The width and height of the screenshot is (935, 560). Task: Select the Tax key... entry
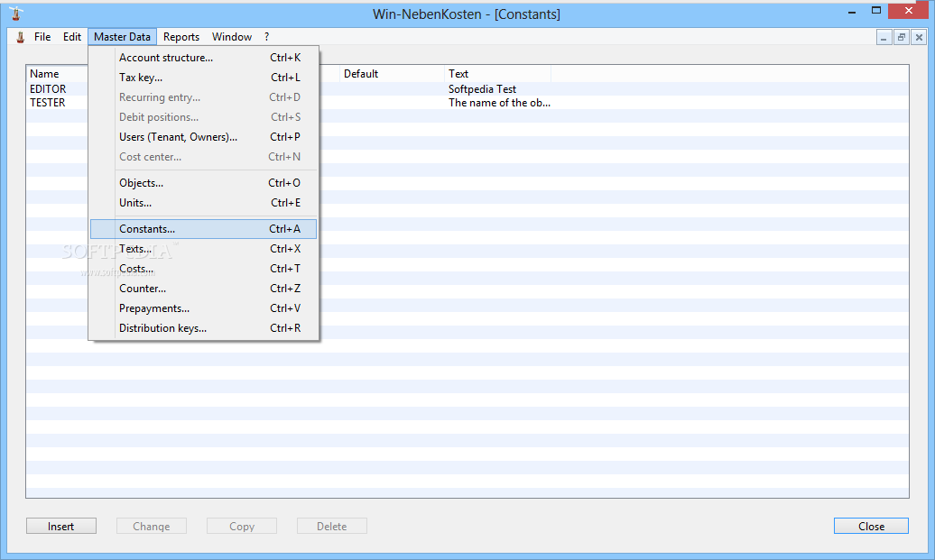pyautogui.click(x=203, y=78)
